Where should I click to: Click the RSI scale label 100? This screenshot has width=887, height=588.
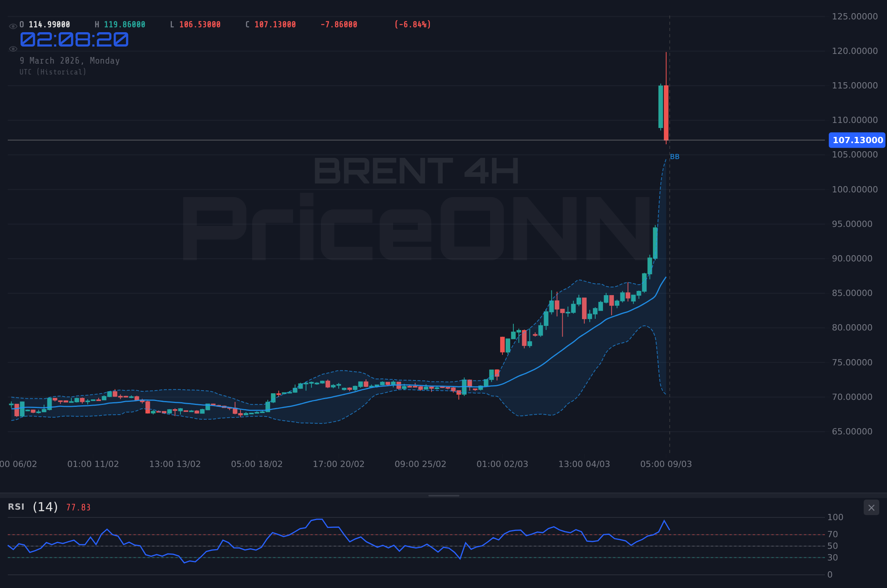[835, 517]
